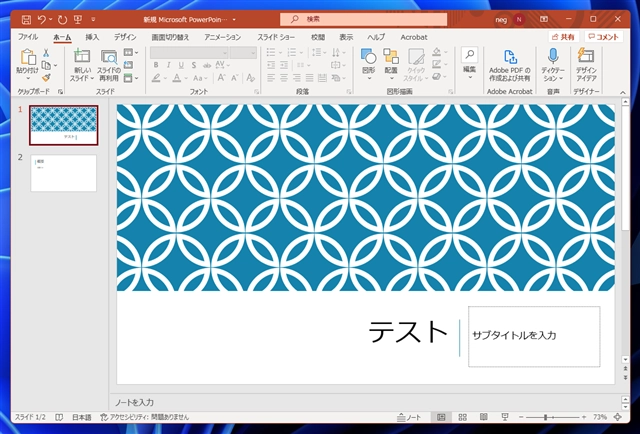Switch to reading view in status bar
640x434 pixels.
tap(486, 417)
